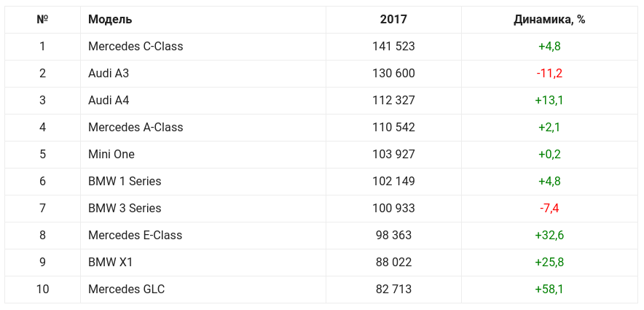Click the 2017 column header
644x310 pixels.
[x=393, y=20]
